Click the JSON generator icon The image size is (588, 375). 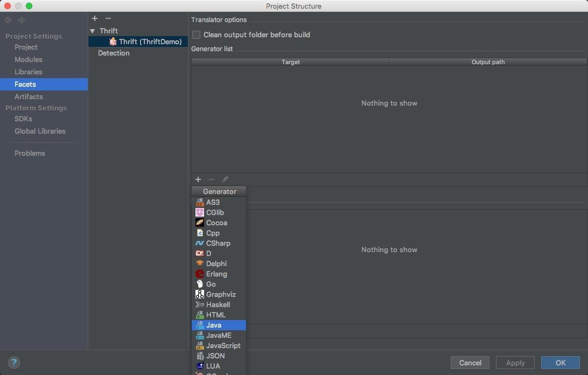pyautogui.click(x=199, y=356)
